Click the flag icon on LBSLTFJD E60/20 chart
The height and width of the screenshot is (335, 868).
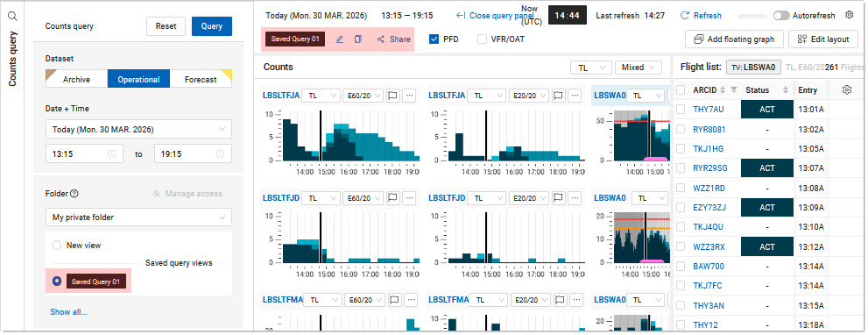pyautogui.click(x=393, y=197)
